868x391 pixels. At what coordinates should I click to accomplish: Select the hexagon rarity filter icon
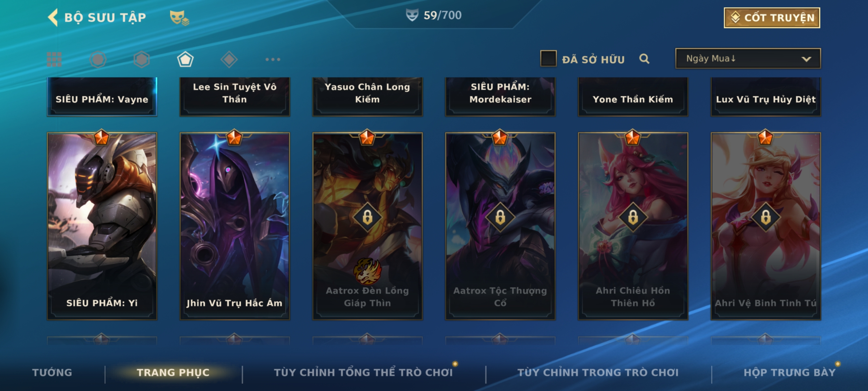click(141, 59)
